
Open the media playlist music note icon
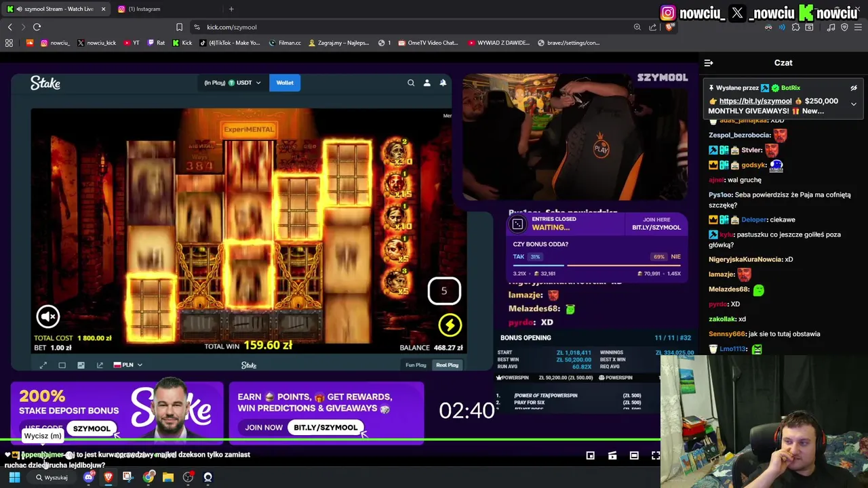pos(831,27)
